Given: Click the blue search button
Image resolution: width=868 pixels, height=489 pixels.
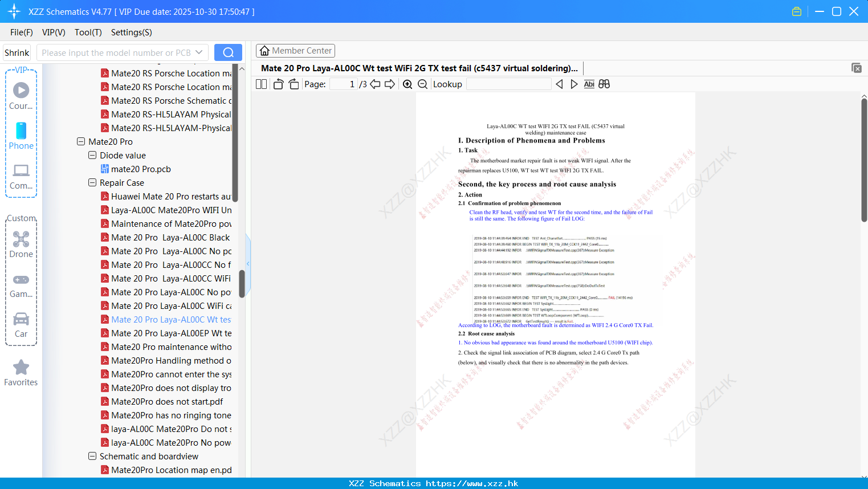Looking at the screenshot, I should pyautogui.click(x=228, y=52).
